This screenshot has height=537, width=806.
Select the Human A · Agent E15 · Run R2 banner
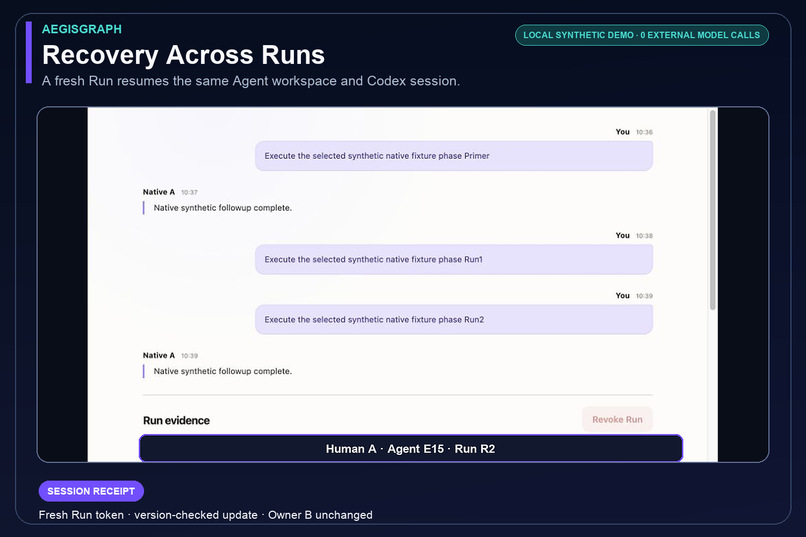coord(411,449)
